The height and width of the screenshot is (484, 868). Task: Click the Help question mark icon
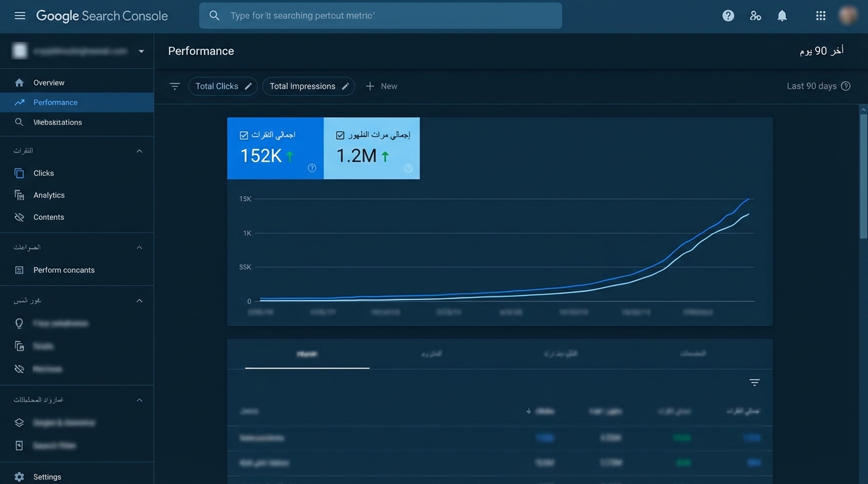click(728, 16)
